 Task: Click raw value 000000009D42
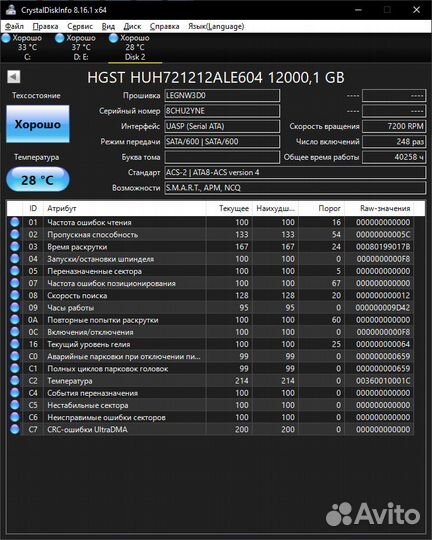383,308
